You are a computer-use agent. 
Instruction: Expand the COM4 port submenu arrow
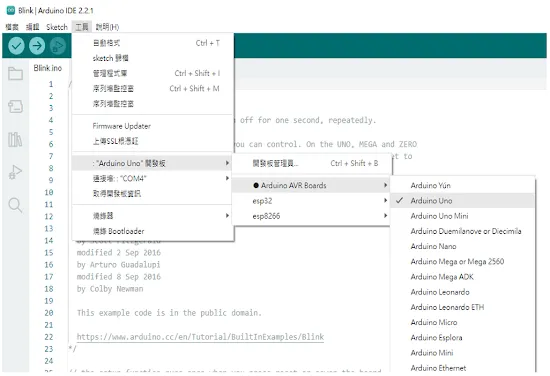tap(227, 178)
